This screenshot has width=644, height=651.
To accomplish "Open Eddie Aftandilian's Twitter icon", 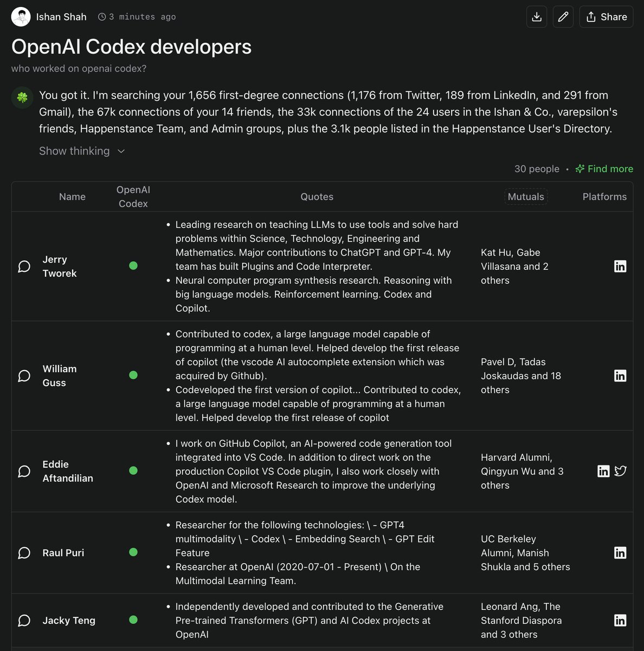I will click(620, 471).
